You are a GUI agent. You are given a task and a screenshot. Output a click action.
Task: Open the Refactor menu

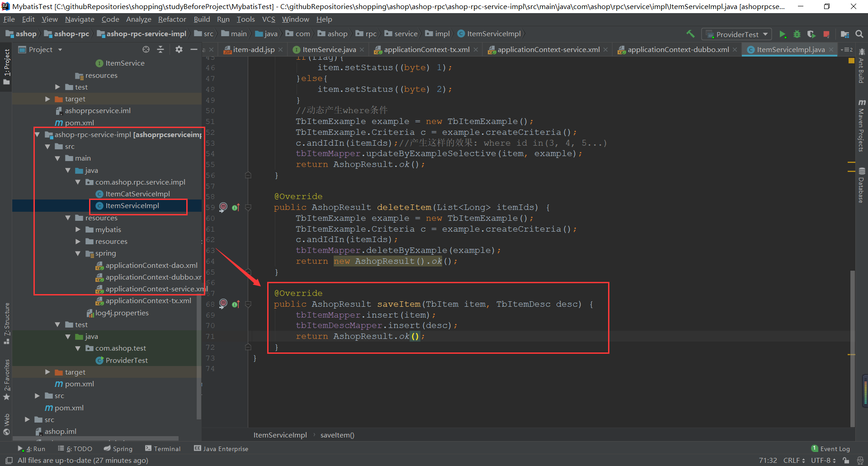click(x=172, y=19)
